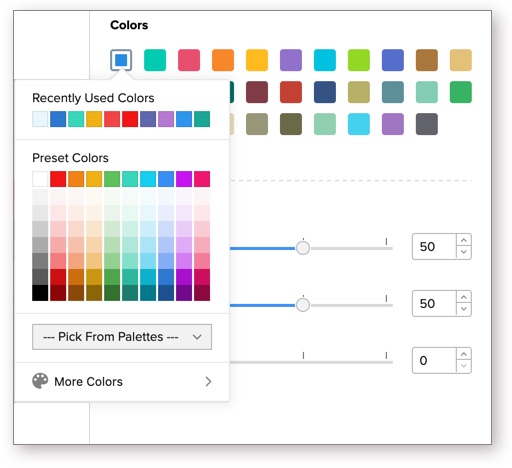
Task: Select the selected blue swatch in Colors
Action: (x=121, y=60)
